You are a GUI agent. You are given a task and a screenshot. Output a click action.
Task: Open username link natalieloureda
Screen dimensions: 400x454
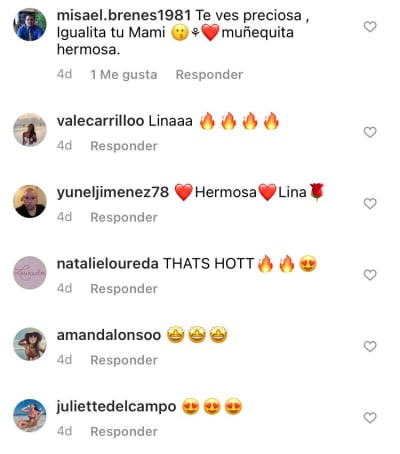[x=107, y=264]
